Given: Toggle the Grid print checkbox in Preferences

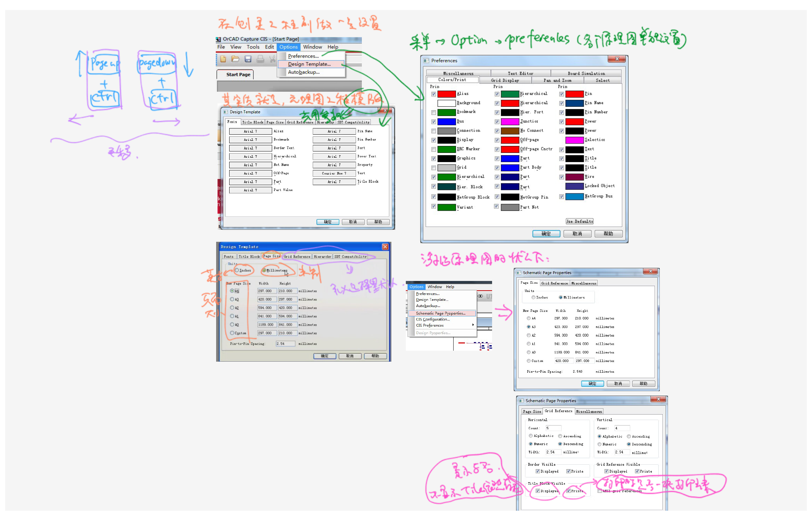Looking at the screenshot, I should click(434, 168).
